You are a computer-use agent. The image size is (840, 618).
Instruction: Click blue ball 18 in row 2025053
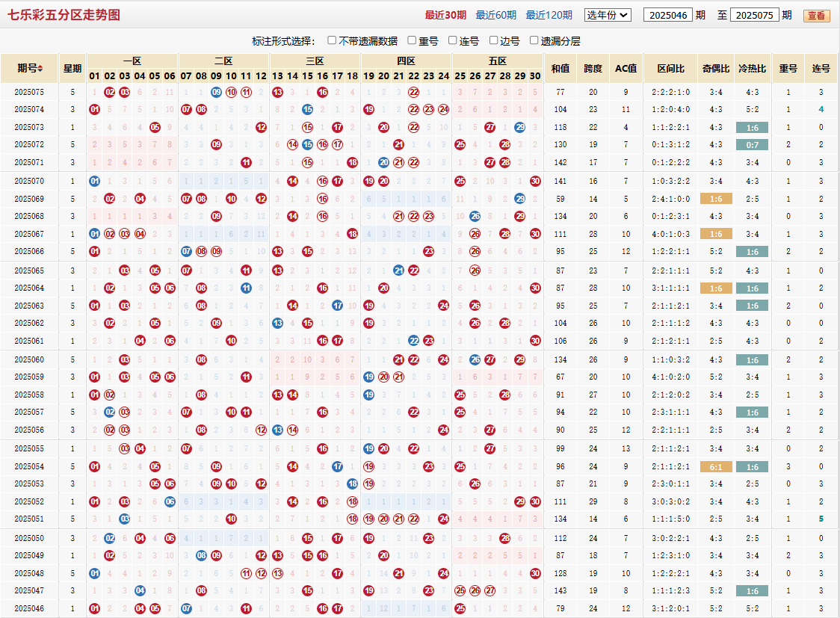coord(353,483)
